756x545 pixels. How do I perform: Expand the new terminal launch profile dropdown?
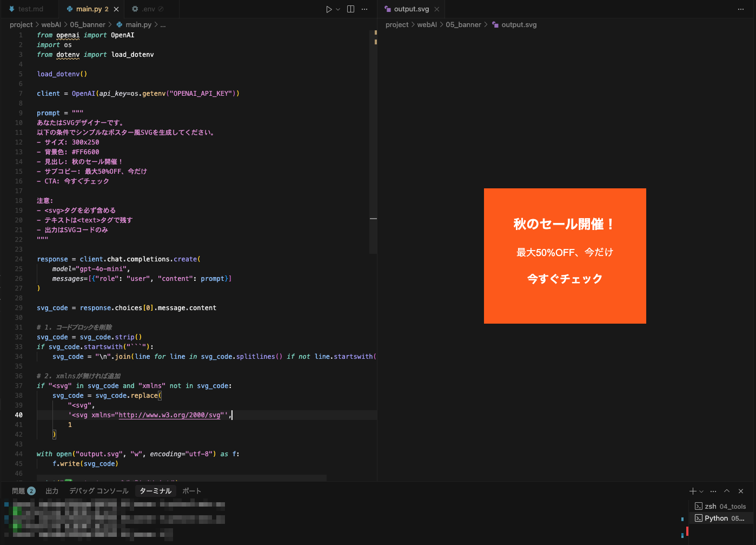[x=701, y=491]
